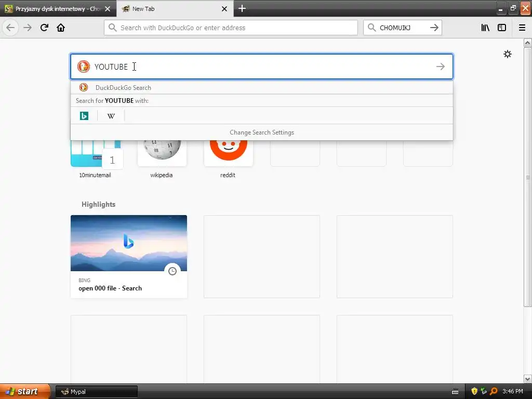532x399 pixels.
Task: Submit the YOUTUBE search arrow
Action: 441,66
